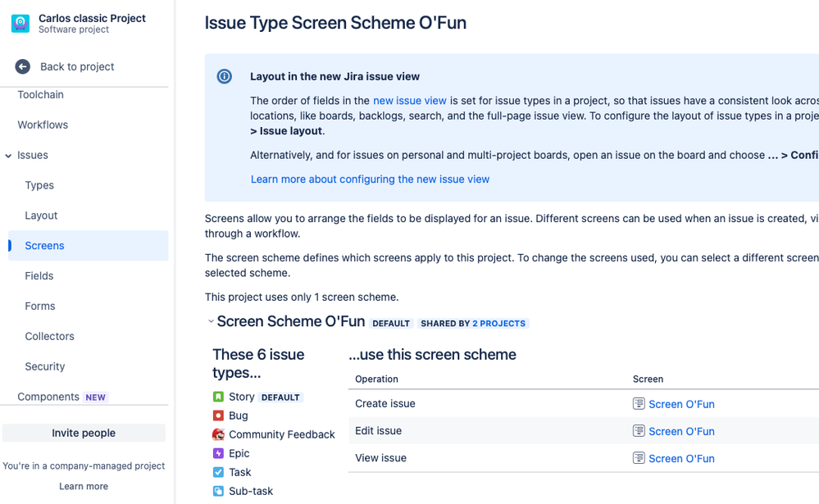Open Screen O'Fun for Edit issue

(681, 431)
